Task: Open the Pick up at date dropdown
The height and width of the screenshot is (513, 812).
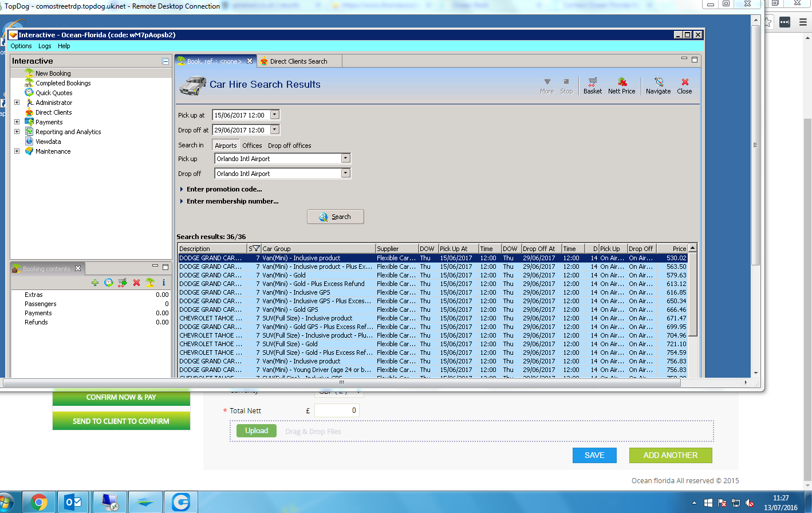Action: (275, 115)
